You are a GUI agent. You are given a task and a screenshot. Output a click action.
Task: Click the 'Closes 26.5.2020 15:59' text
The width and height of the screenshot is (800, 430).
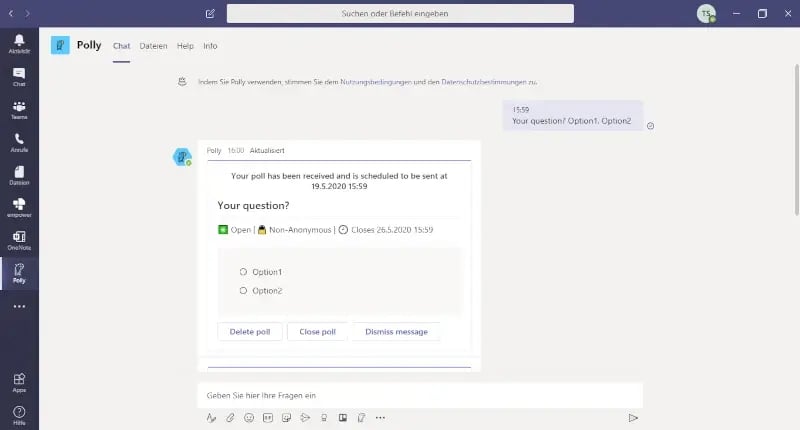[392, 230]
